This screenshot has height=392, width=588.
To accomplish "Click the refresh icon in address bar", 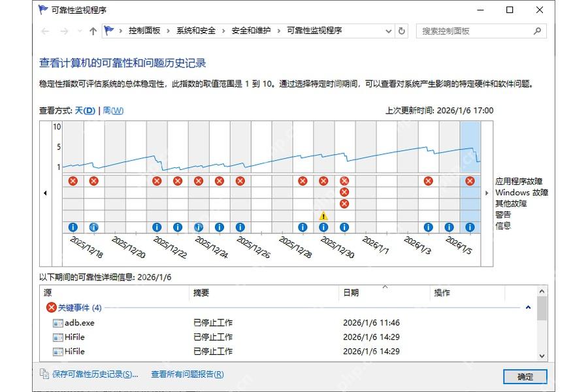I will pyautogui.click(x=402, y=31).
